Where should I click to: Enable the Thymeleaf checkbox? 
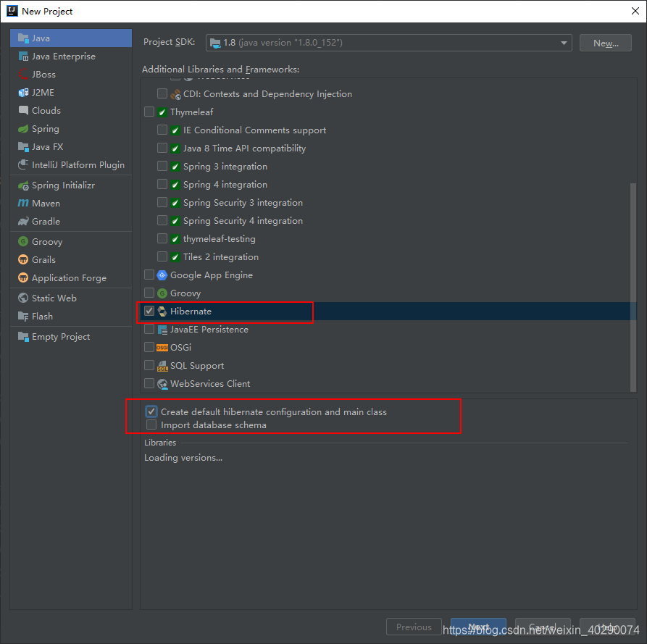point(149,112)
